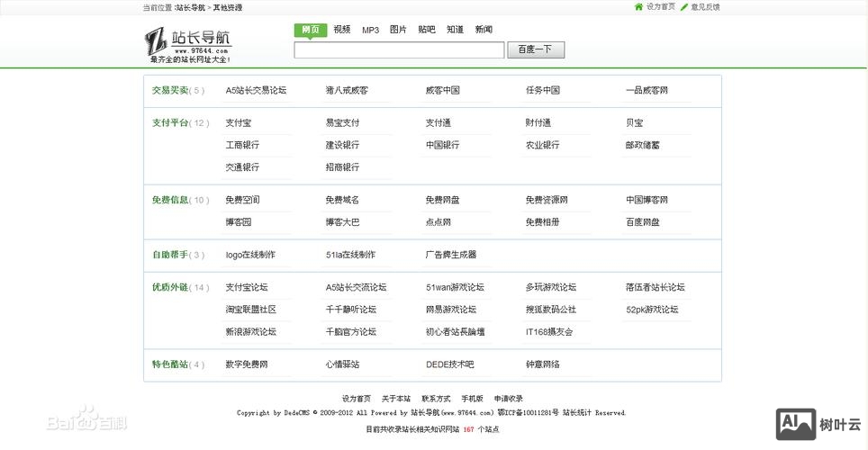Click 52pk游戏论坛 link
Image resolution: width=868 pixels, height=450 pixels.
tap(652, 310)
